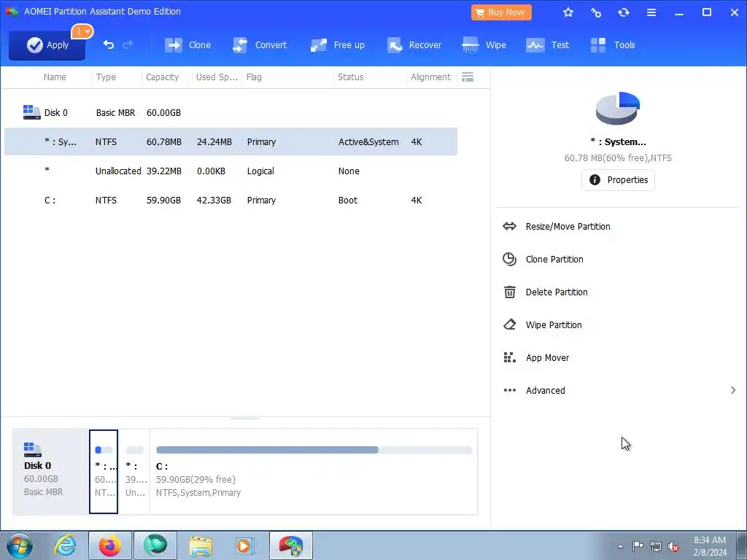Click the partition pie chart graphic

[x=617, y=108]
